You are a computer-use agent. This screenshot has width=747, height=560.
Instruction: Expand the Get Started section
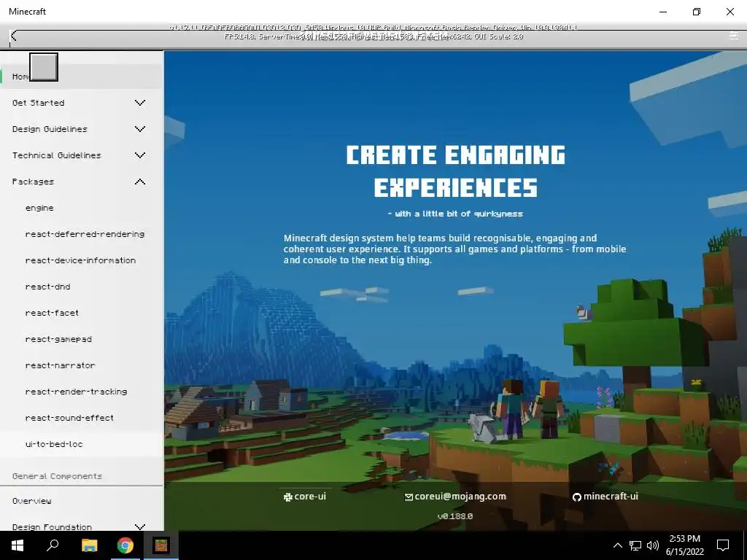pyautogui.click(x=139, y=103)
